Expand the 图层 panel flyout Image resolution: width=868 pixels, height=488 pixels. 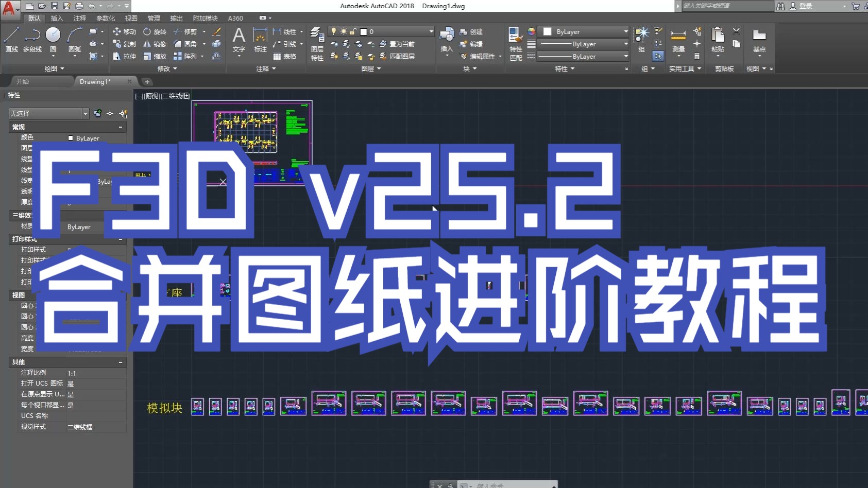click(371, 68)
